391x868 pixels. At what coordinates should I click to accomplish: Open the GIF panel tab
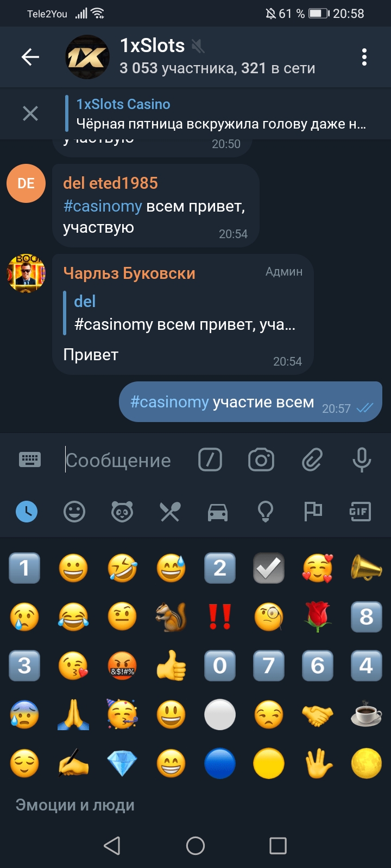click(x=360, y=512)
